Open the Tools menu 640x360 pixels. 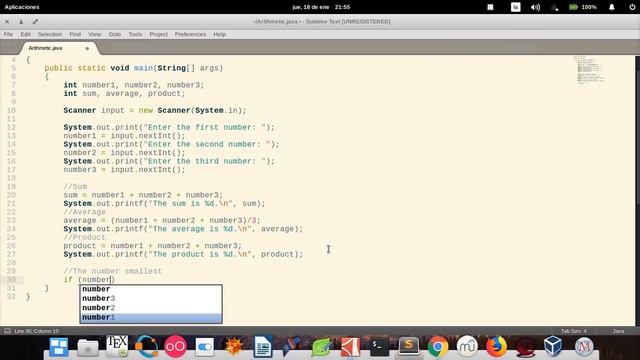[135, 34]
